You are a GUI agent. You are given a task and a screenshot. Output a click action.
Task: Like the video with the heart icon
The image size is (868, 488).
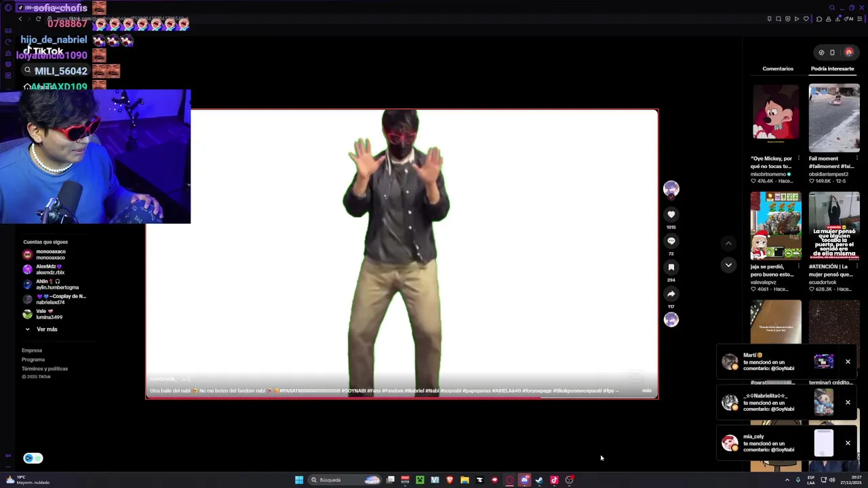[x=671, y=214]
